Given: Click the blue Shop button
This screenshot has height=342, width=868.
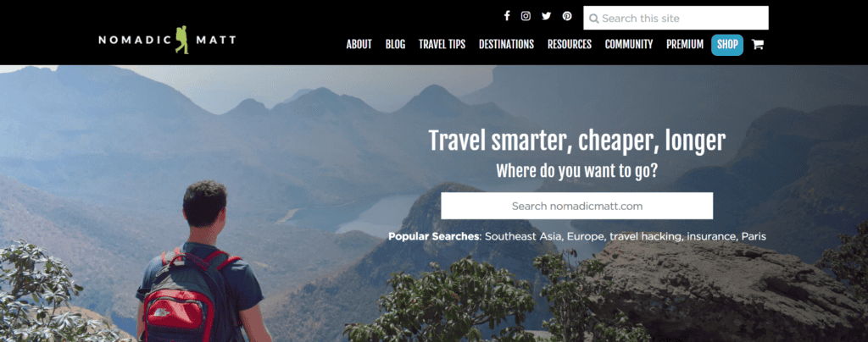Looking at the screenshot, I should tap(727, 45).
